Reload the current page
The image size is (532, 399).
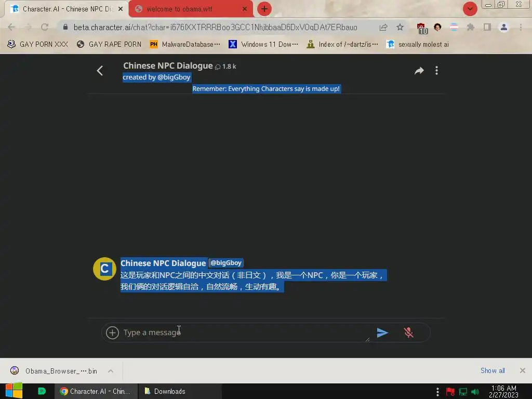coord(45,27)
